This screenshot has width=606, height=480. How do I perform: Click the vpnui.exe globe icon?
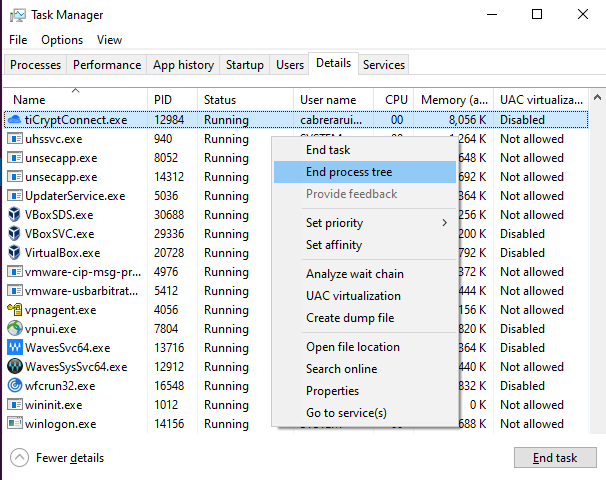tap(15, 329)
